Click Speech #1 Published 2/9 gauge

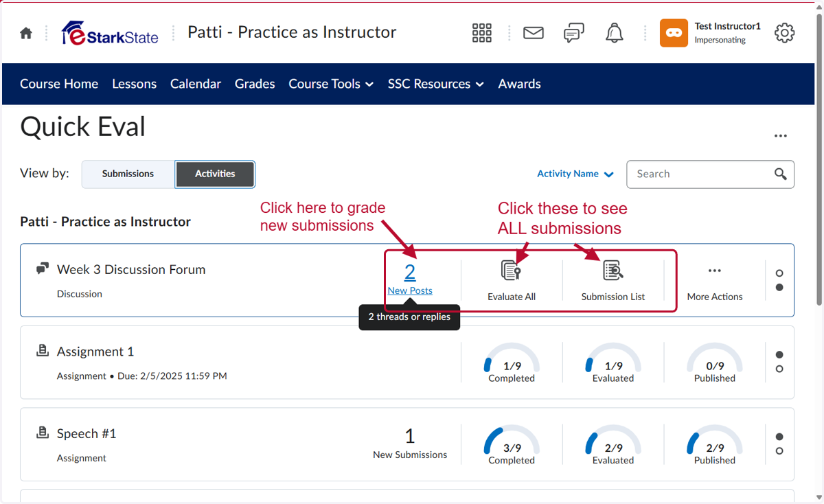coord(715,446)
